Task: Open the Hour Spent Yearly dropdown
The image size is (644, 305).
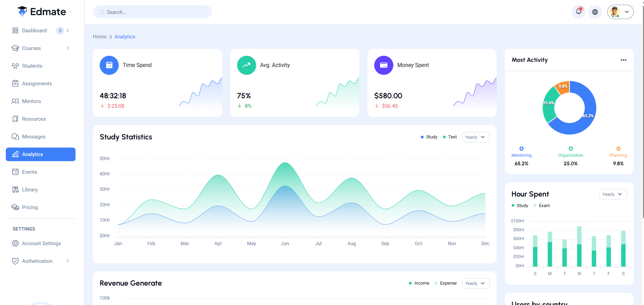Action: coord(613,194)
